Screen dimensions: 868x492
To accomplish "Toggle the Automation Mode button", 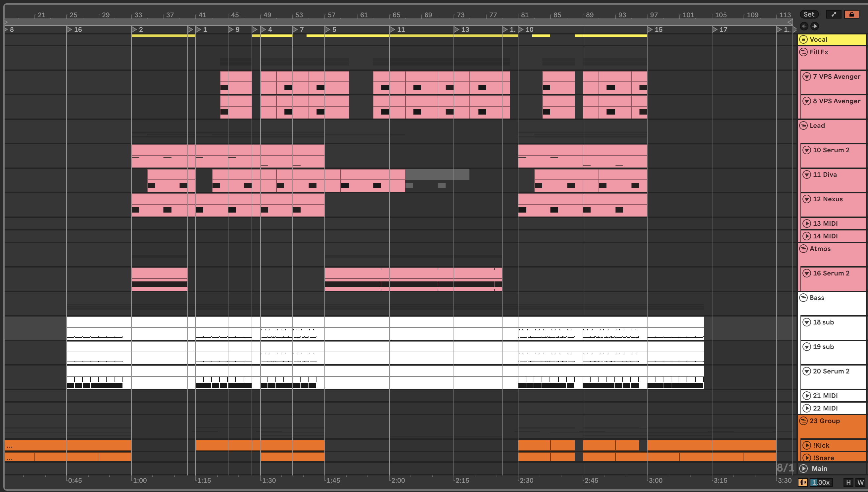I will [834, 14].
